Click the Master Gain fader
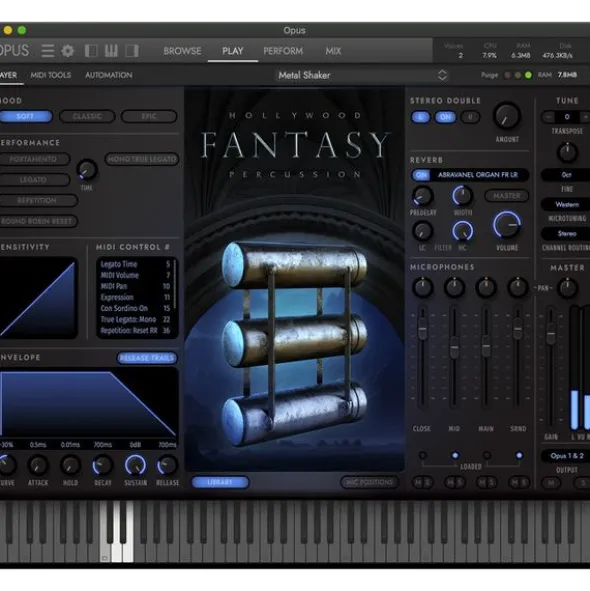 click(x=551, y=333)
